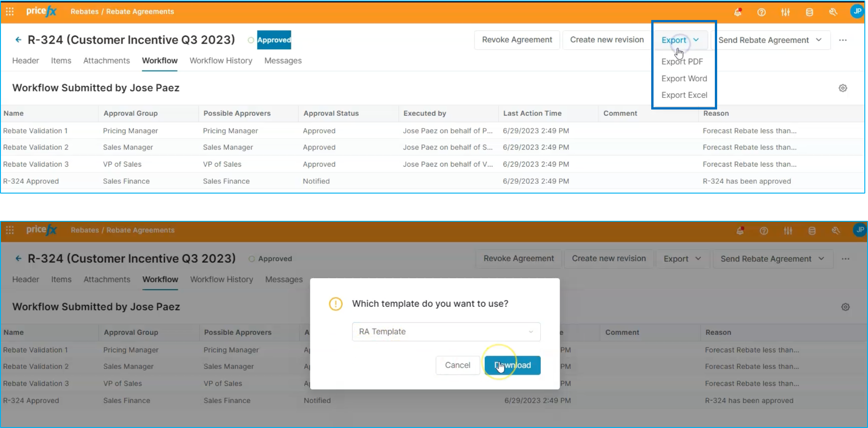The width and height of the screenshot is (868, 428).
Task: Choose Export Word from the Export menu
Action: point(684,79)
